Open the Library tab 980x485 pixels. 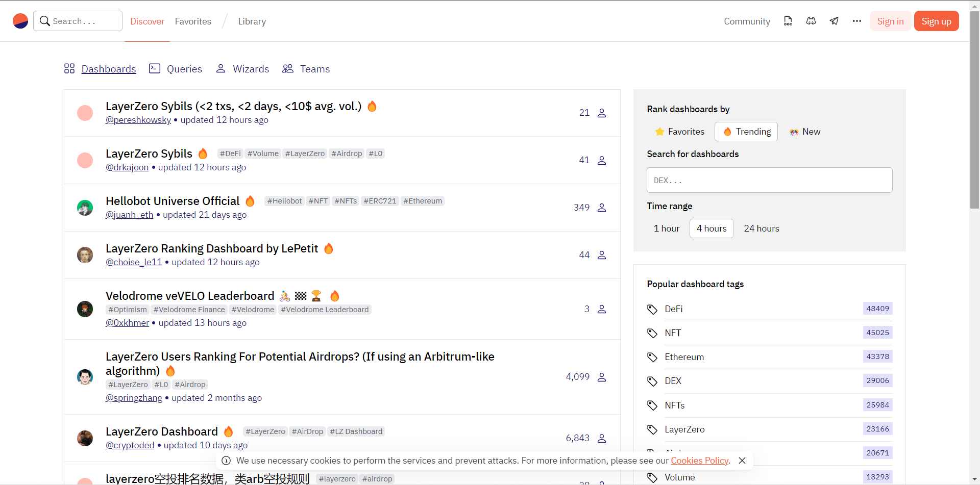click(252, 21)
